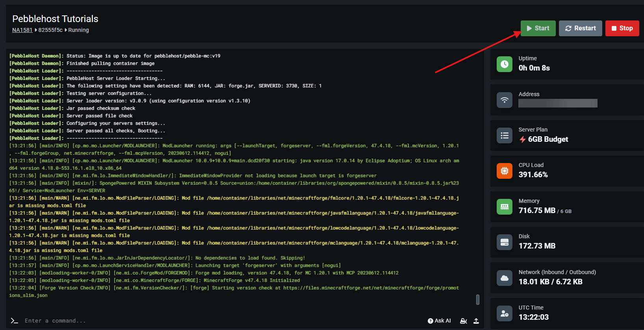This screenshot has height=330, width=644.
Task: Open the NA1581 node link
Action: pos(22,30)
